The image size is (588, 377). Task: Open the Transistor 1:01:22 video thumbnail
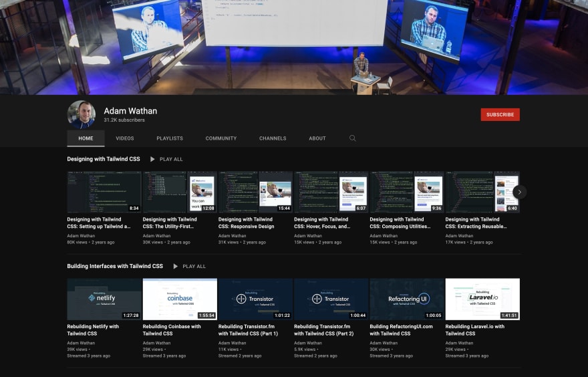click(255, 299)
